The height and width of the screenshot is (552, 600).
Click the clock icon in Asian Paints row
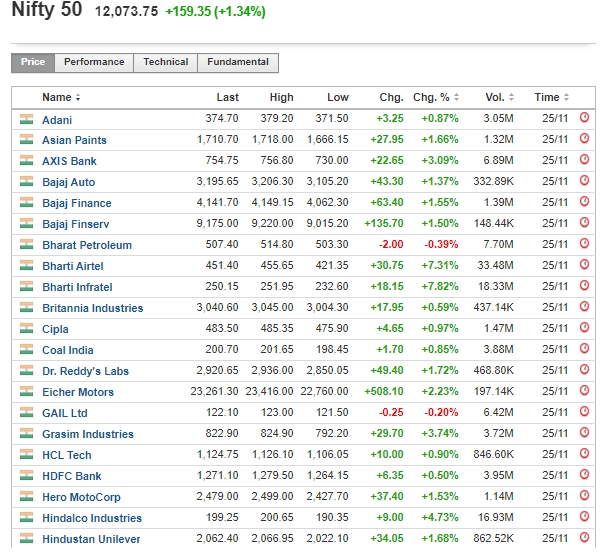(585, 140)
